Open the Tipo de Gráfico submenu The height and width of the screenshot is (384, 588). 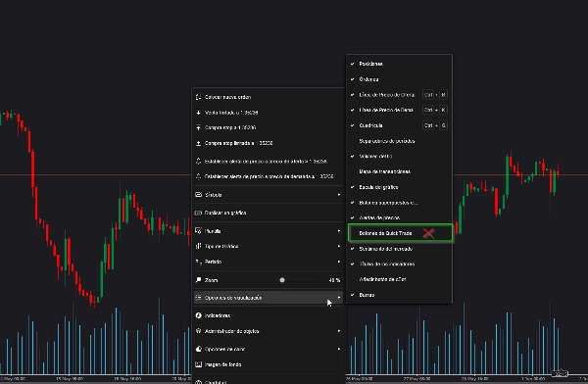[269, 247]
